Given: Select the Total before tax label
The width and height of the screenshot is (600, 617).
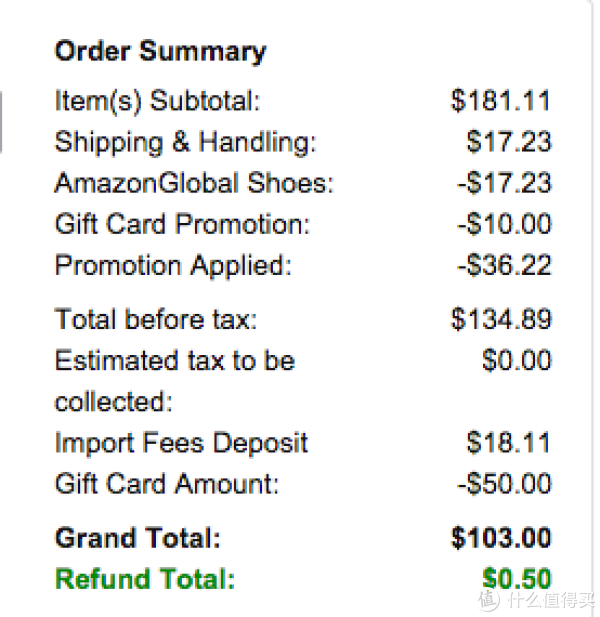Looking at the screenshot, I should click(156, 319).
